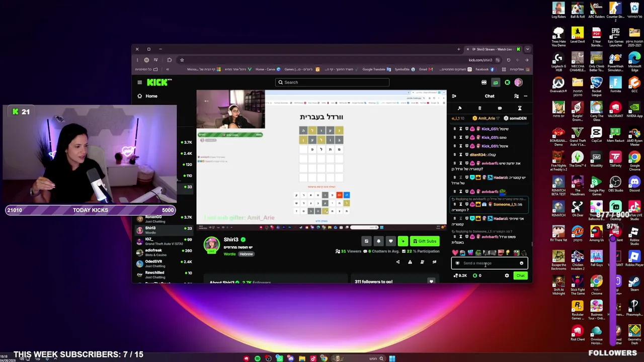Click the Gift Subs button
The width and height of the screenshot is (644, 362).
tap(424, 241)
